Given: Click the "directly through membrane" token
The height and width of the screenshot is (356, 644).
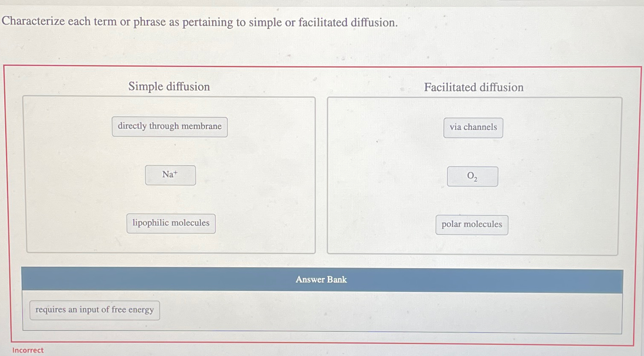Looking at the screenshot, I should (x=169, y=126).
